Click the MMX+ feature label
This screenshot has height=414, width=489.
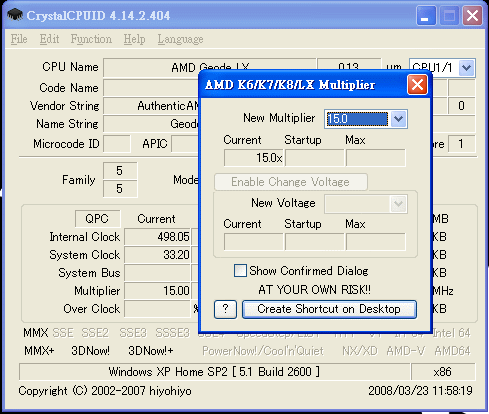coord(39,351)
